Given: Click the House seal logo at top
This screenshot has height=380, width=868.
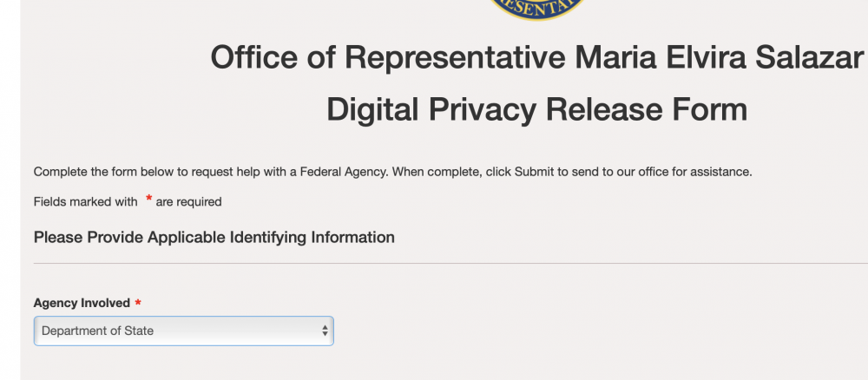Looking at the screenshot, I should 536,10.
